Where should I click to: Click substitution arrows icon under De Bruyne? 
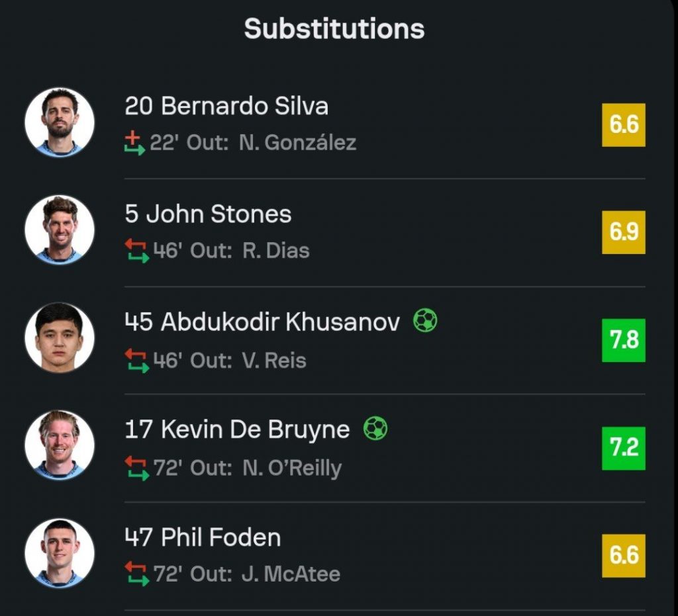coord(136,468)
